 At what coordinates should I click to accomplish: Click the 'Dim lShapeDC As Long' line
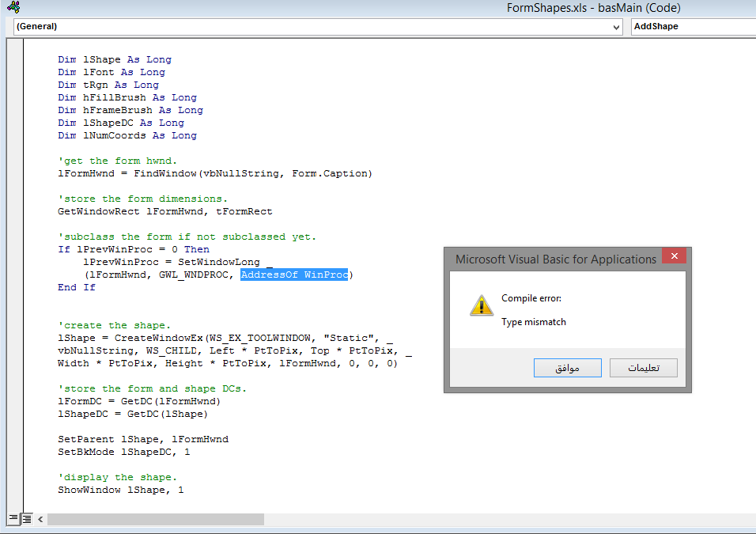(x=121, y=123)
